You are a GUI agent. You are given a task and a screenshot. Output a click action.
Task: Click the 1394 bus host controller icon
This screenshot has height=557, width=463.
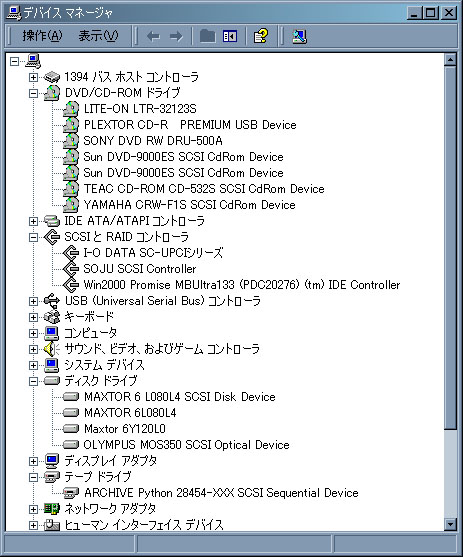click(x=52, y=77)
